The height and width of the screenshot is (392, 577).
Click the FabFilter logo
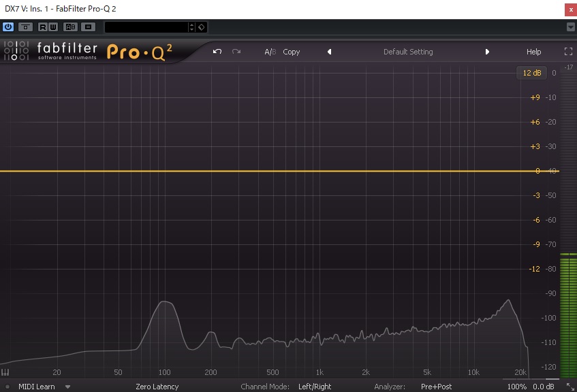click(50, 50)
